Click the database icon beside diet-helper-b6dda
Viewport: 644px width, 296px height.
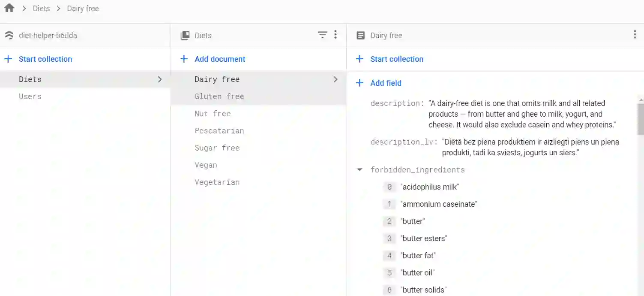pyautogui.click(x=9, y=36)
